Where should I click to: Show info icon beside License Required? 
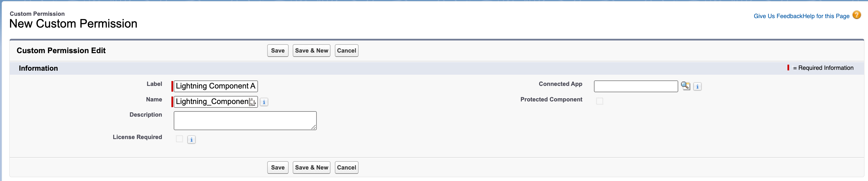[191, 139]
